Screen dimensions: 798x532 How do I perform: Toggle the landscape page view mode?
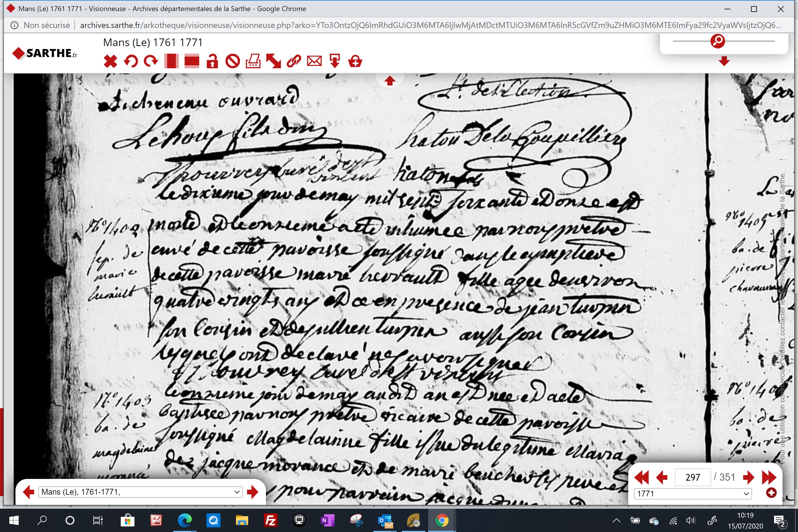(x=192, y=62)
